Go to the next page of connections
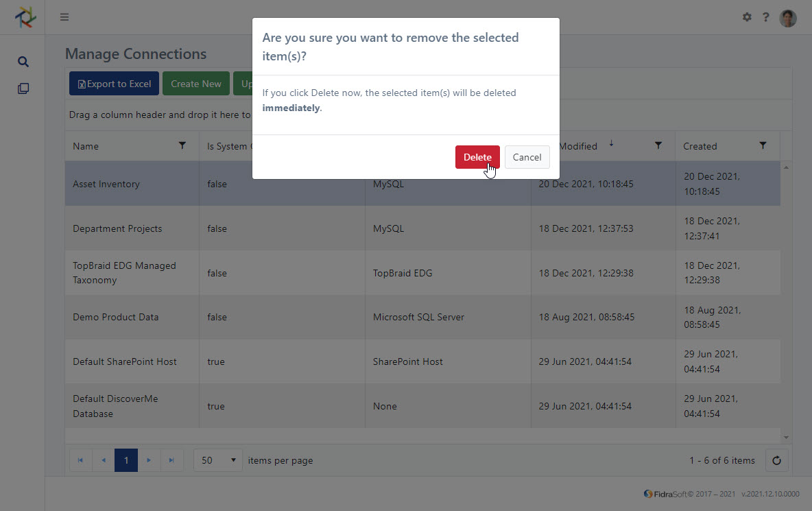 click(149, 460)
